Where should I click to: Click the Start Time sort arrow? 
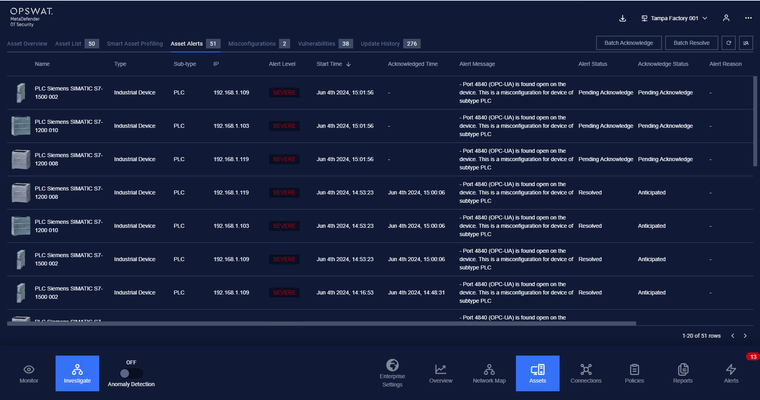click(x=348, y=64)
